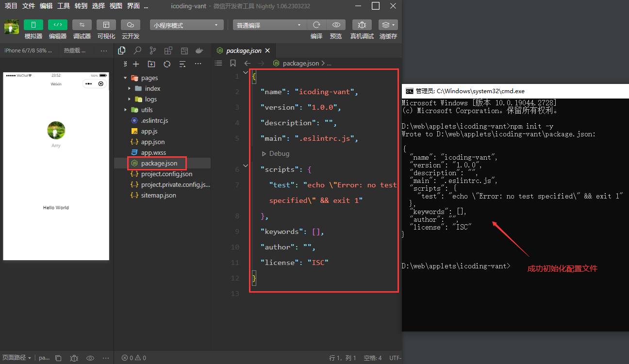This screenshot has width=629, height=364.
Task: Click the errors and warnings counter
Action: (134, 358)
